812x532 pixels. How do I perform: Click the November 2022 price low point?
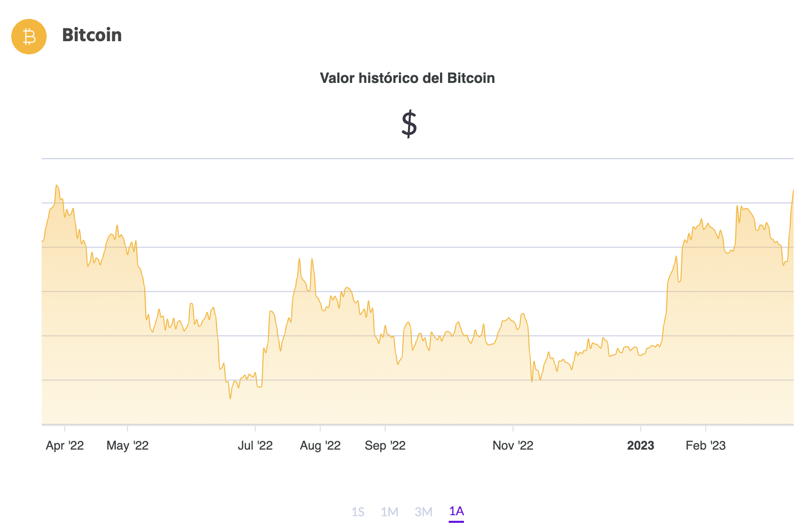(532, 381)
